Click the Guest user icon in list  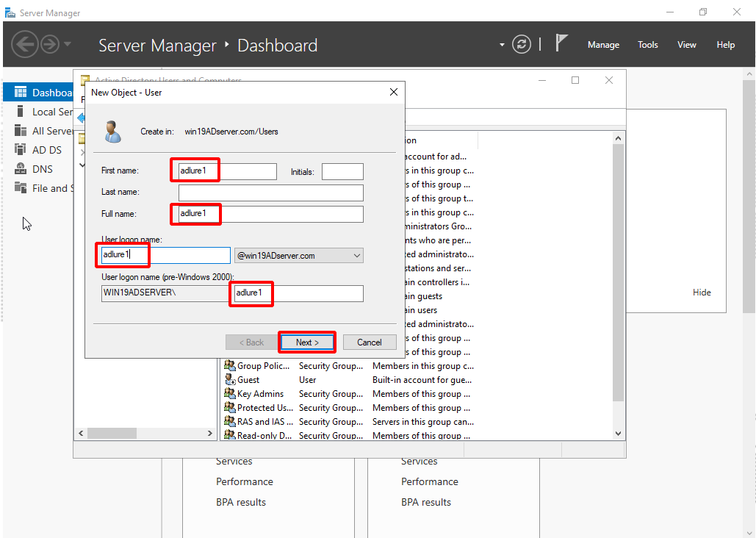pos(229,380)
